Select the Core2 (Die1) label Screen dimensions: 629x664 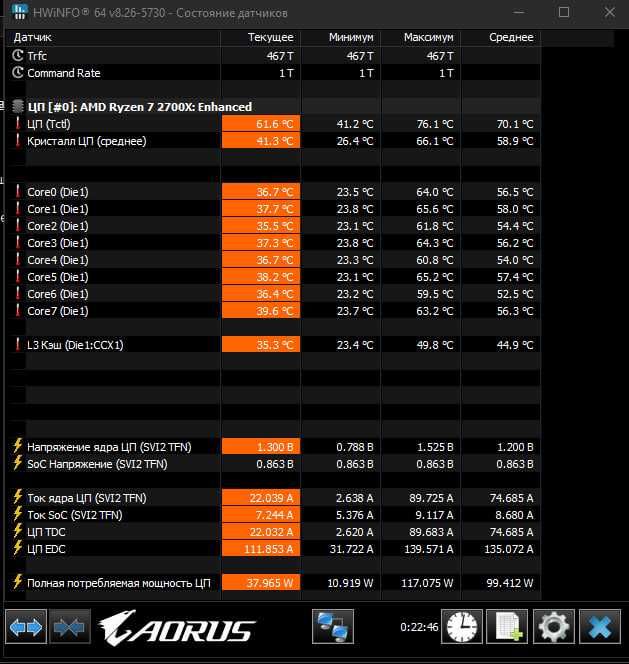(x=58, y=226)
